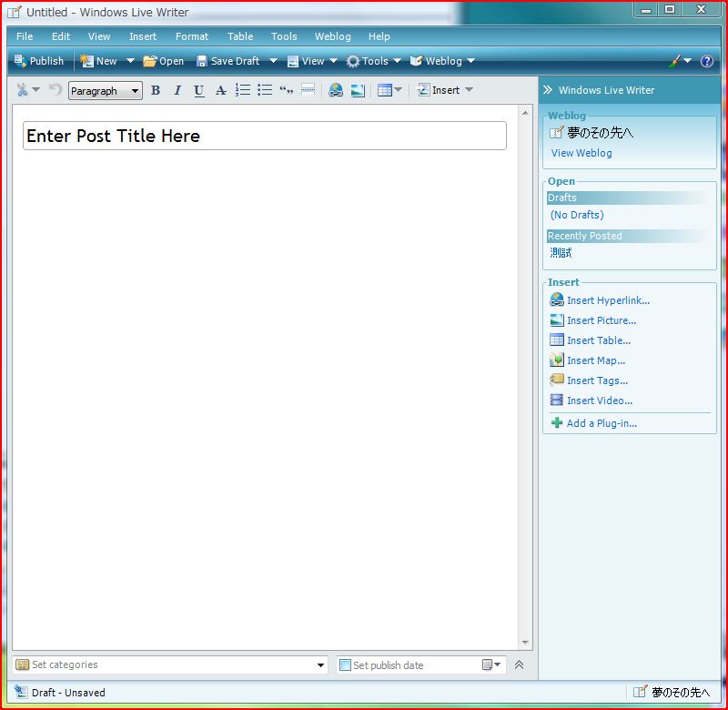Open recently posted entry 測試

(x=561, y=253)
